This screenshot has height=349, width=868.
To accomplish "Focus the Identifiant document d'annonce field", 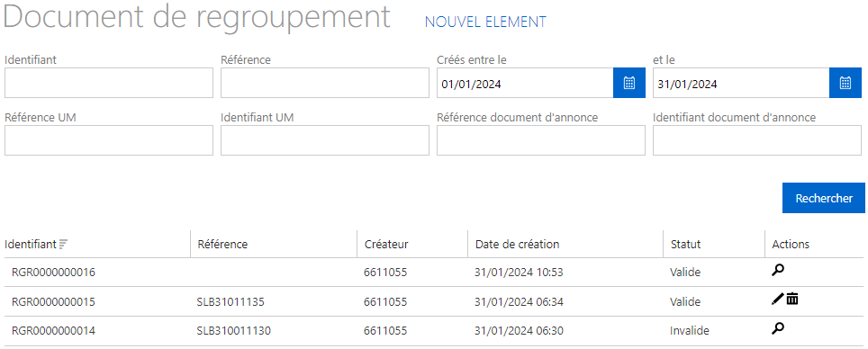I will pyautogui.click(x=757, y=140).
